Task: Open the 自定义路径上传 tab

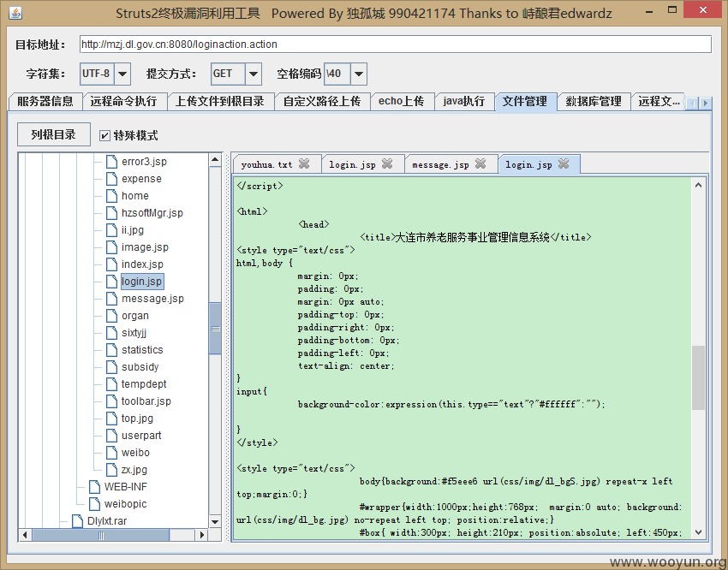Action: [x=322, y=102]
